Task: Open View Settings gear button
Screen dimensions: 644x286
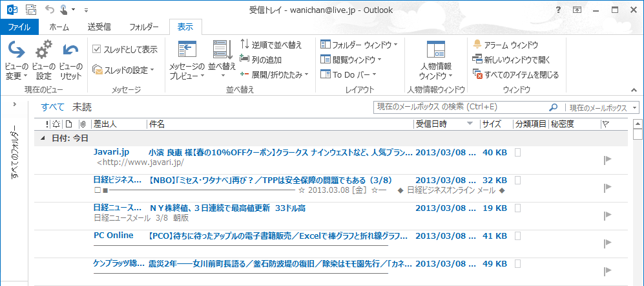Action: tap(43, 60)
